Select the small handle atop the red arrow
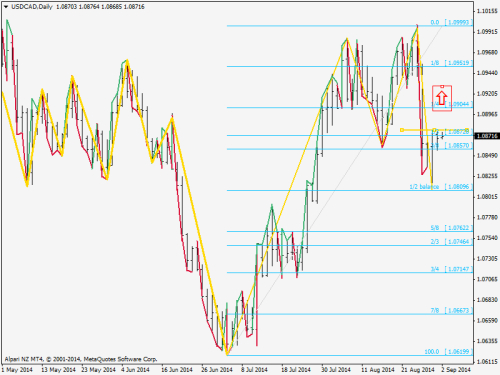 [442, 87]
